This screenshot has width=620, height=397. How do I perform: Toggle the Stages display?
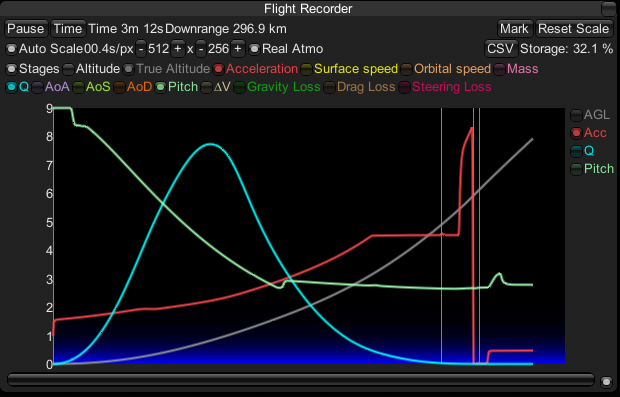pyautogui.click(x=32, y=69)
